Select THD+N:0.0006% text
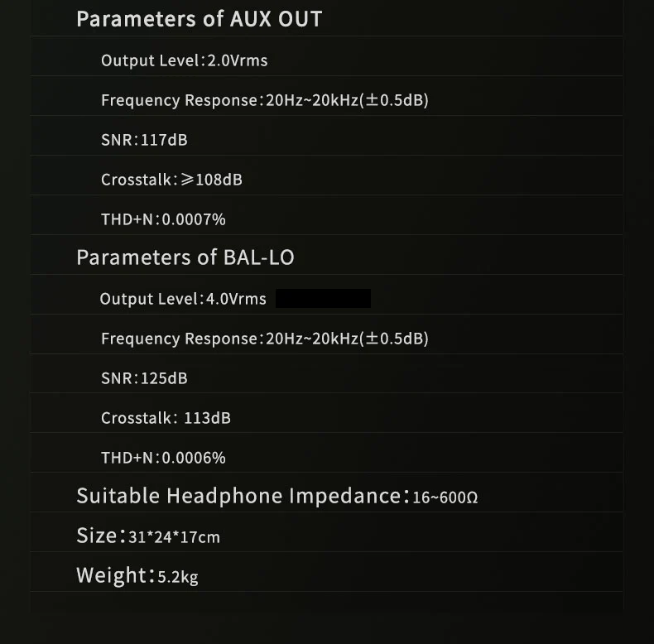This screenshot has width=654, height=644. click(163, 458)
